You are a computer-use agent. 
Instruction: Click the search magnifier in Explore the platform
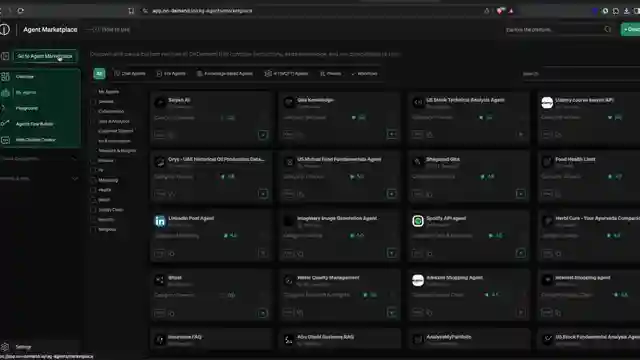607,29
